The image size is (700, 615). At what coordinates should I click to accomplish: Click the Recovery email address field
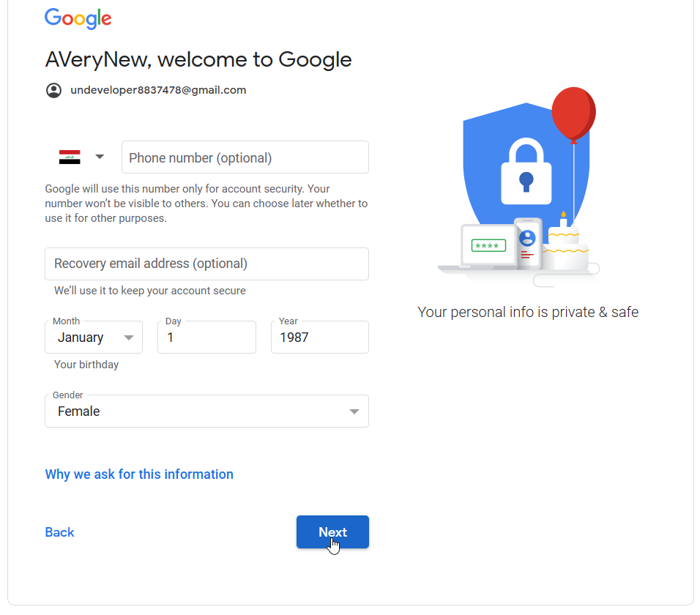tap(206, 264)
